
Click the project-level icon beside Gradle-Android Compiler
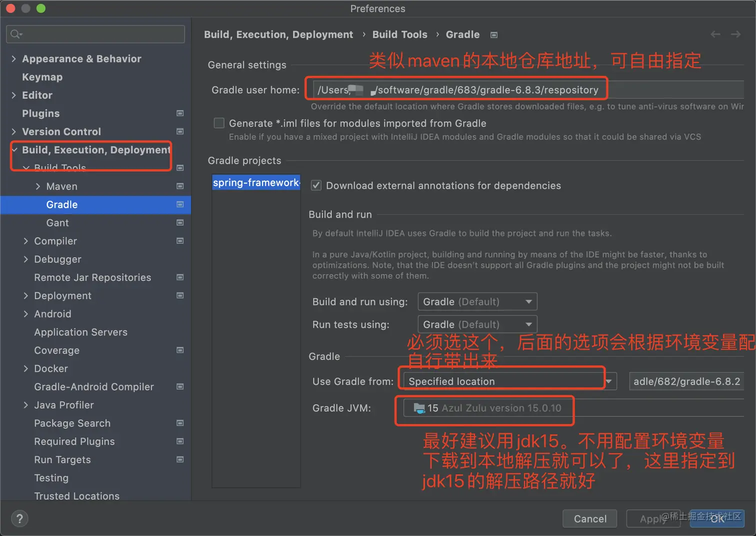(180, 386)
